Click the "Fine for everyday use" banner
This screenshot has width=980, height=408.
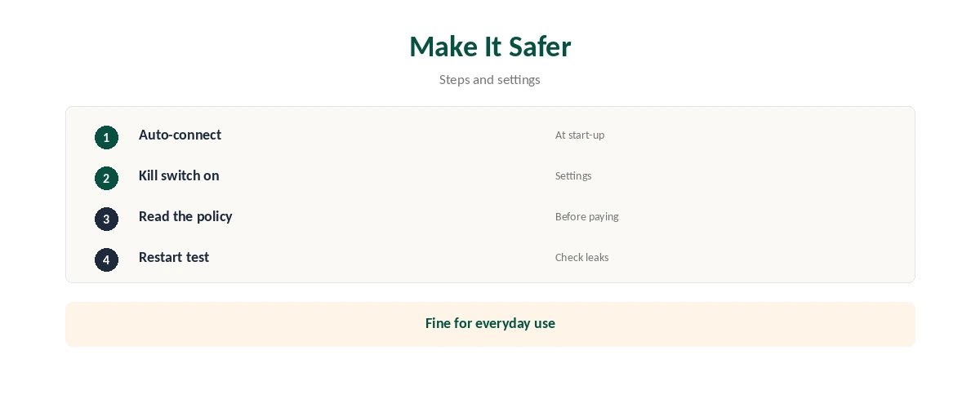[490, 324]
